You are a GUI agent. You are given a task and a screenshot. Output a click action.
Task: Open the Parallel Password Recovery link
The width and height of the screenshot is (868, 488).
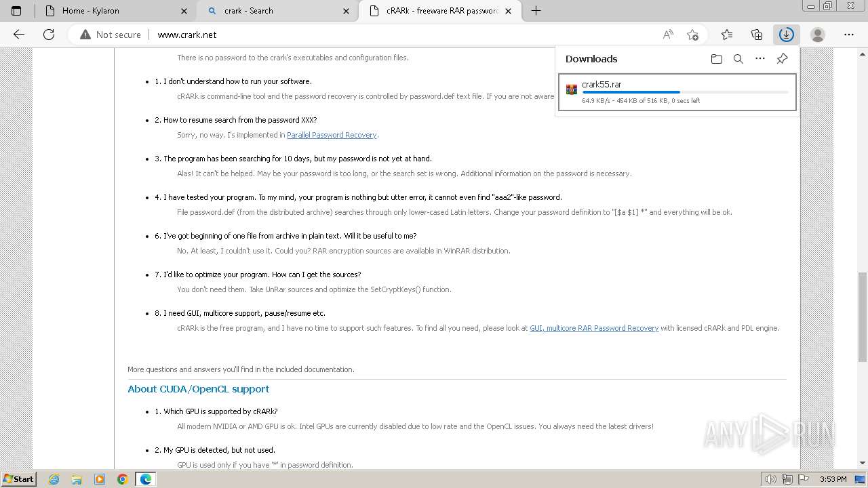coord(332,135)
